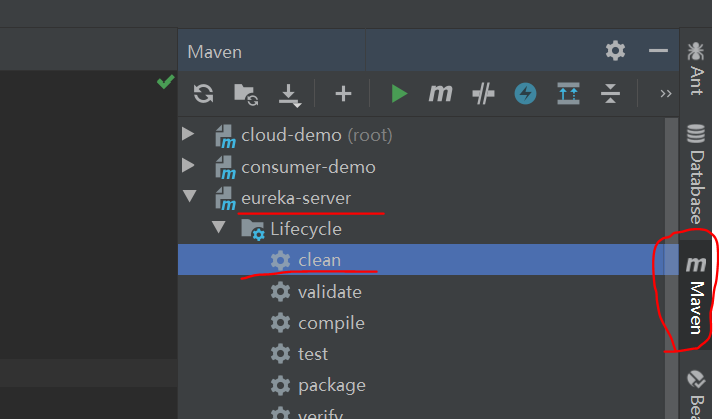Collapse the Lifecycle folder
719x419 pixels.
coord(219,227)
